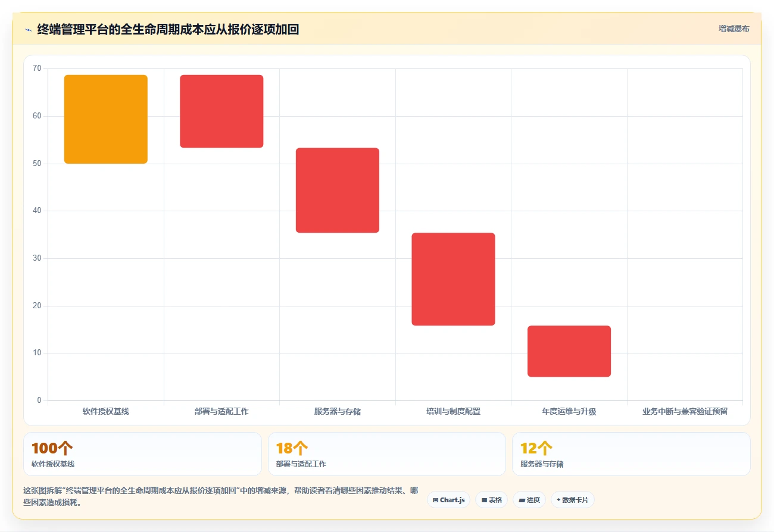Click the red 服务器与存储 bar
This screenshot has width=774, height=532.
pyautogui.click(x=338, y=190)
